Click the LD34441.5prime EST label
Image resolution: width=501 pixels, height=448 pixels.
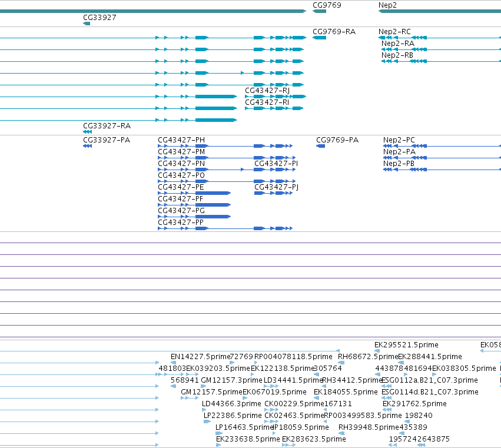(x=293, y=380)
